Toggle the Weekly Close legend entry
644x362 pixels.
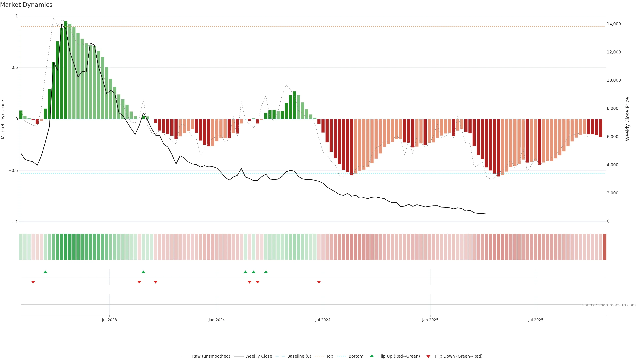[x=258, y=356]
